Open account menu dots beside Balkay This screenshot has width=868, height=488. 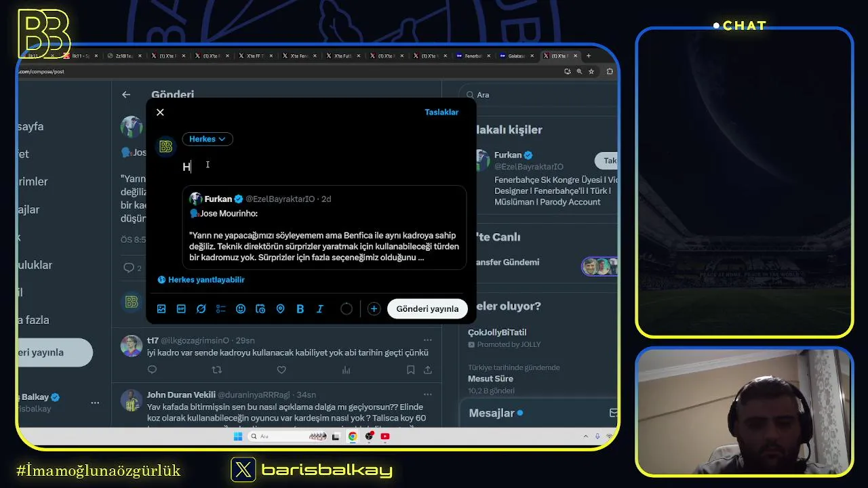tap(95, 403)
